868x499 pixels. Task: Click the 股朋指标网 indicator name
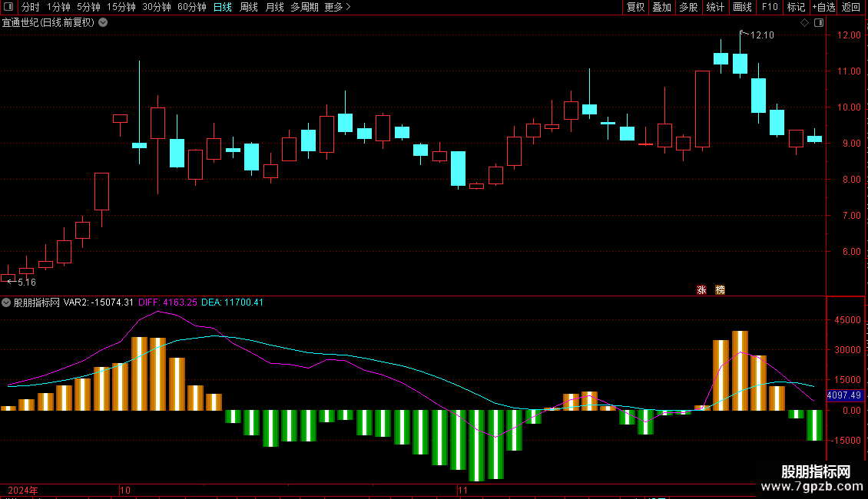click(37, 302)
